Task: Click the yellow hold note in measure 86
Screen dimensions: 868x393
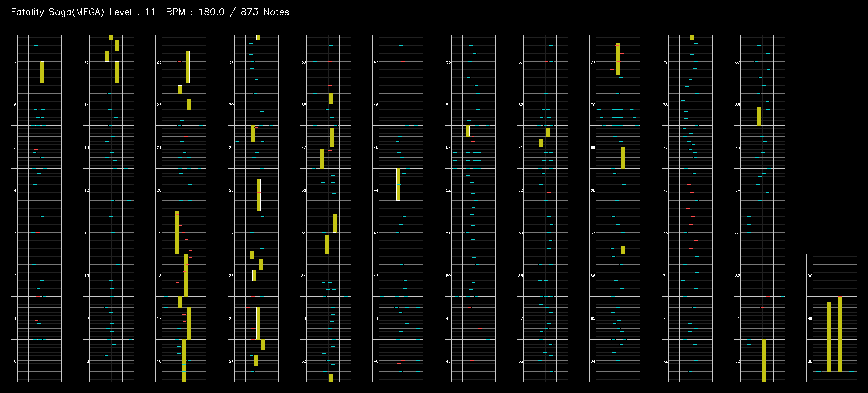Action: click(759, 116)
